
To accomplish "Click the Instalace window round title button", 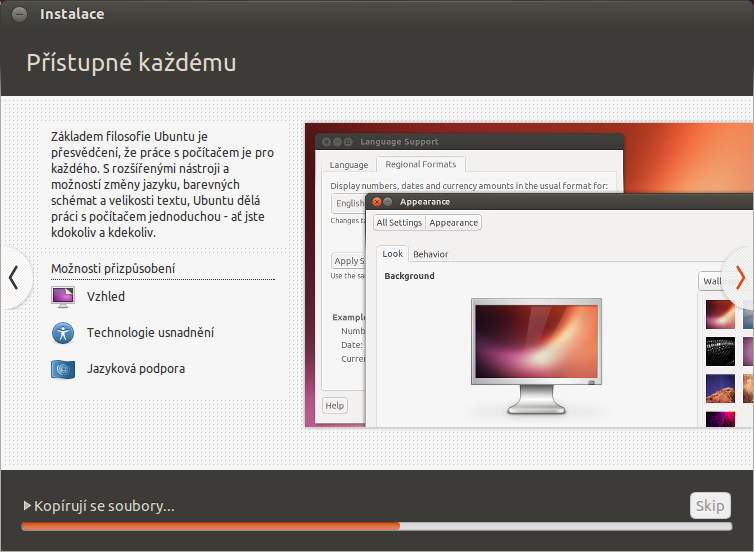I will point(20,14).
